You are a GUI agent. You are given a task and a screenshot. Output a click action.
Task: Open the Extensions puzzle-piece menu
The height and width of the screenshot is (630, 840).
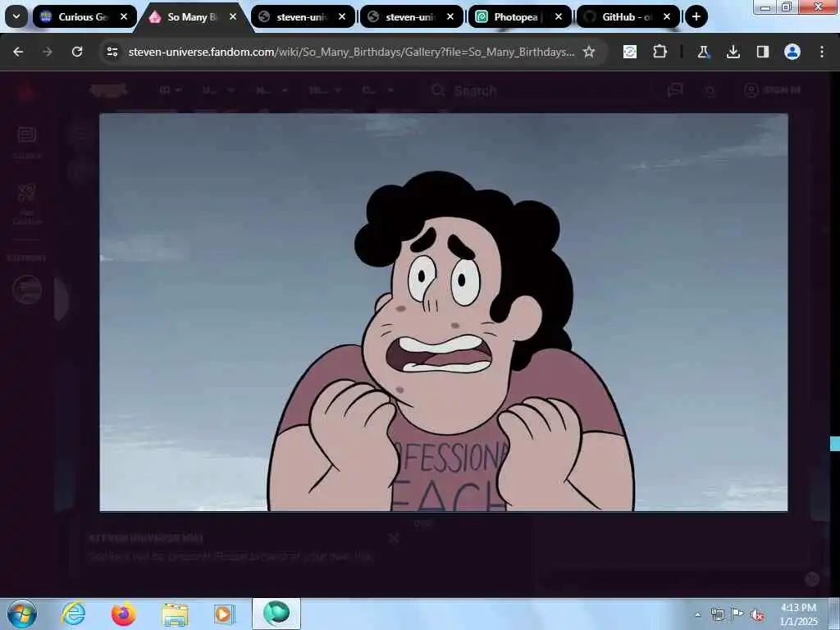point(660,52)
